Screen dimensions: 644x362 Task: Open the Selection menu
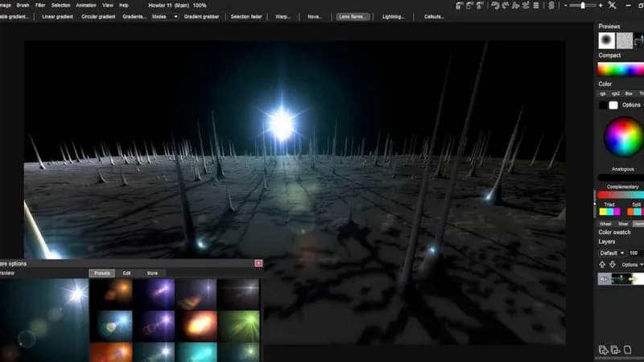pos(61,6)
